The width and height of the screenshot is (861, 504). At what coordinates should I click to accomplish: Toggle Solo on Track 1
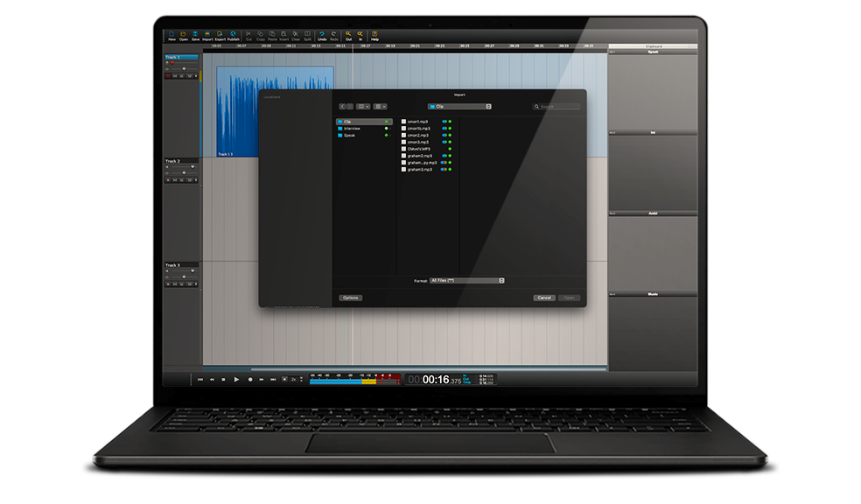pyautogui.click(x=182, y=76)
